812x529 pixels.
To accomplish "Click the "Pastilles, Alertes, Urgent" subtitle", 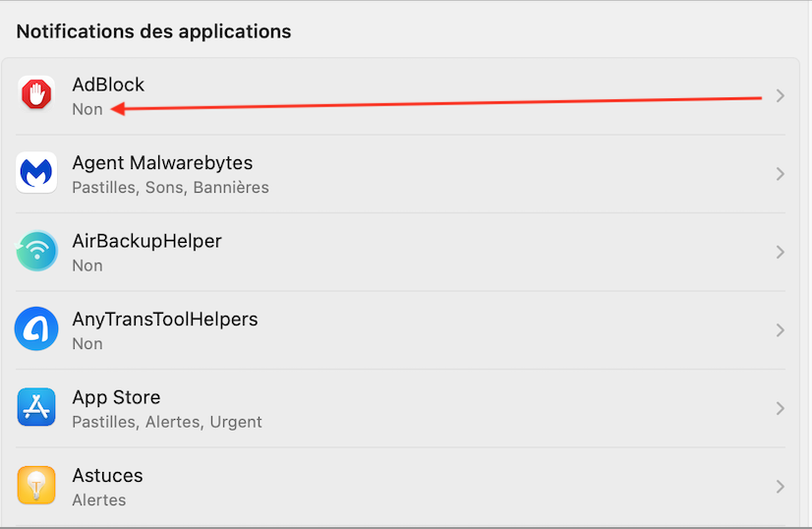I will pyautogui.click(x=167, y=422).
